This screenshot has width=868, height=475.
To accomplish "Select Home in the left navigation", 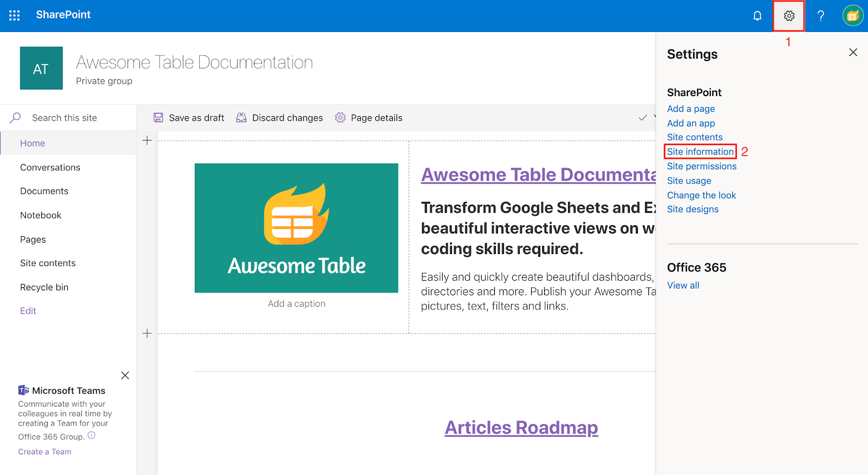I will [68, 143].
